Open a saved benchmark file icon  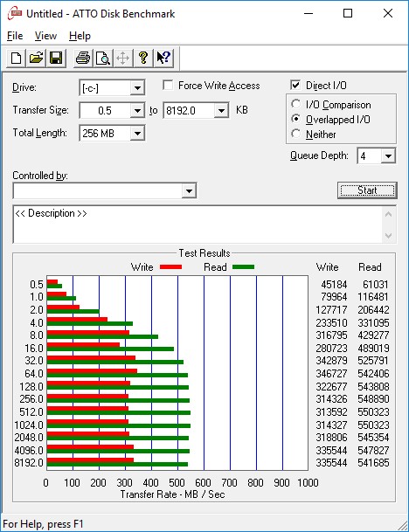pyautogui.click(x=36, y=58)
